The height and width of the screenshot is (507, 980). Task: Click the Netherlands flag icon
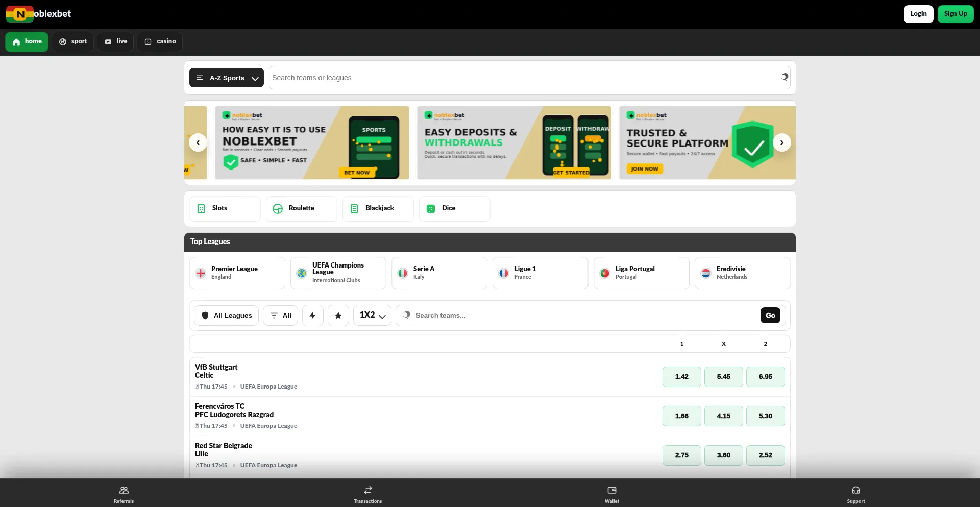pos(706,273)
